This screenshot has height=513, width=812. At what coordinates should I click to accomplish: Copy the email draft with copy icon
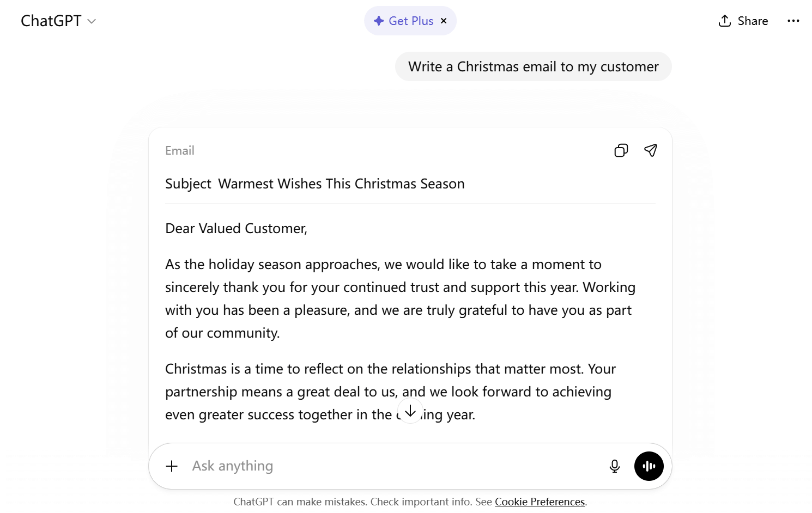621,150
